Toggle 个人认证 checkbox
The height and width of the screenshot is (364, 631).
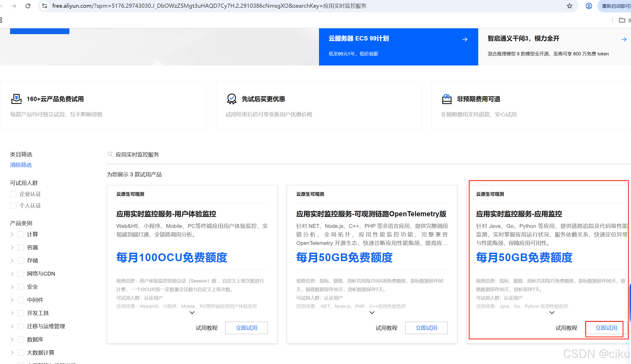[13, 206]
